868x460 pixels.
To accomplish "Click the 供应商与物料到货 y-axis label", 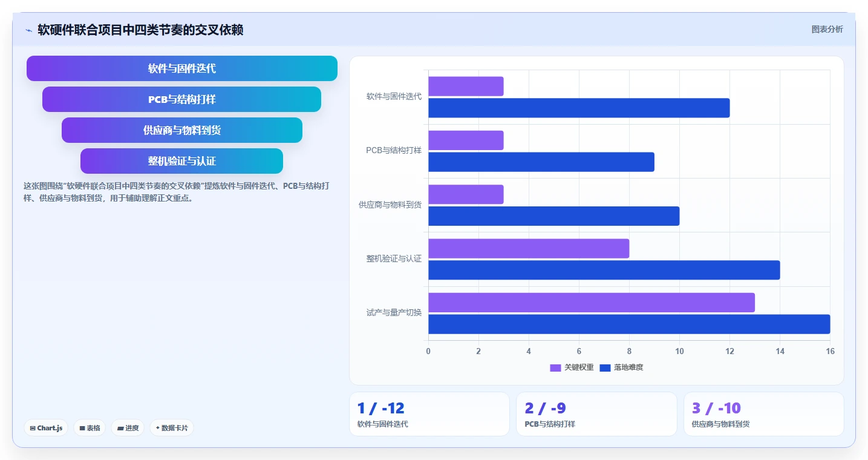I will pyautogui.click(x=390, y=205).
